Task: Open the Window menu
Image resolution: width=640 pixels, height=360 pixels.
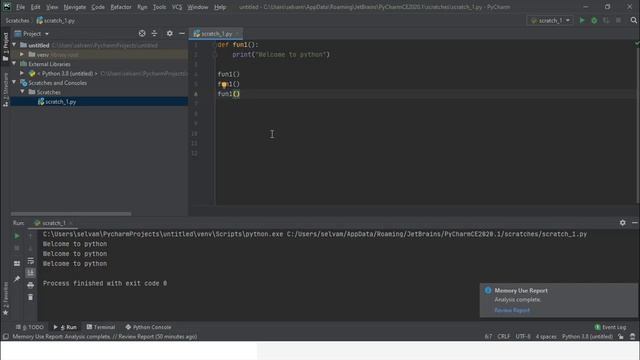Action: (x=198, y=7)
